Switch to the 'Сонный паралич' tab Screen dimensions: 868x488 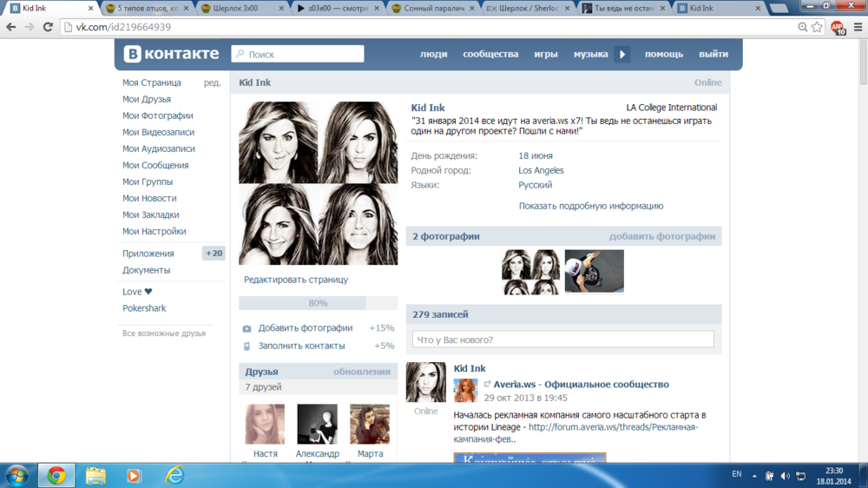point(431,9)
